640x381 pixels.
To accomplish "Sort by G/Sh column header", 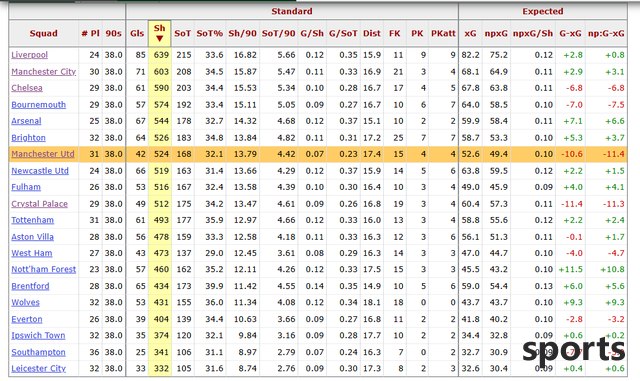I will (x=312, y=34).
